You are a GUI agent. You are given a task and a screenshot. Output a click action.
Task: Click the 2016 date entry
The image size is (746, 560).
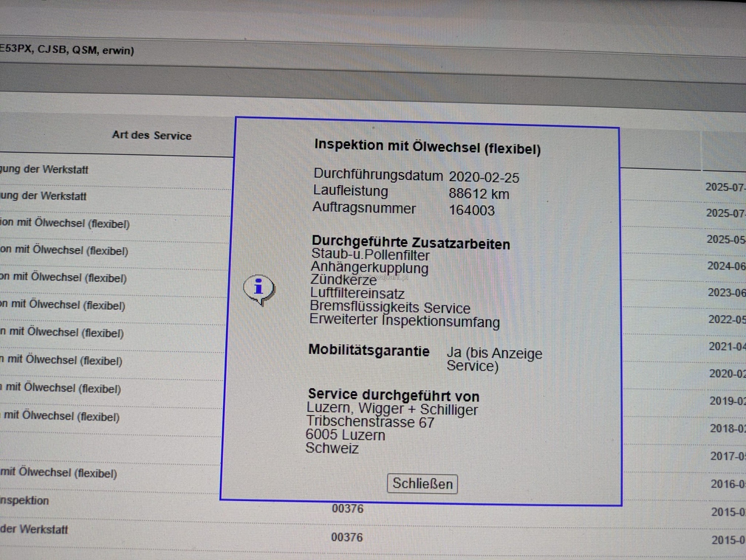coord(728,484)
